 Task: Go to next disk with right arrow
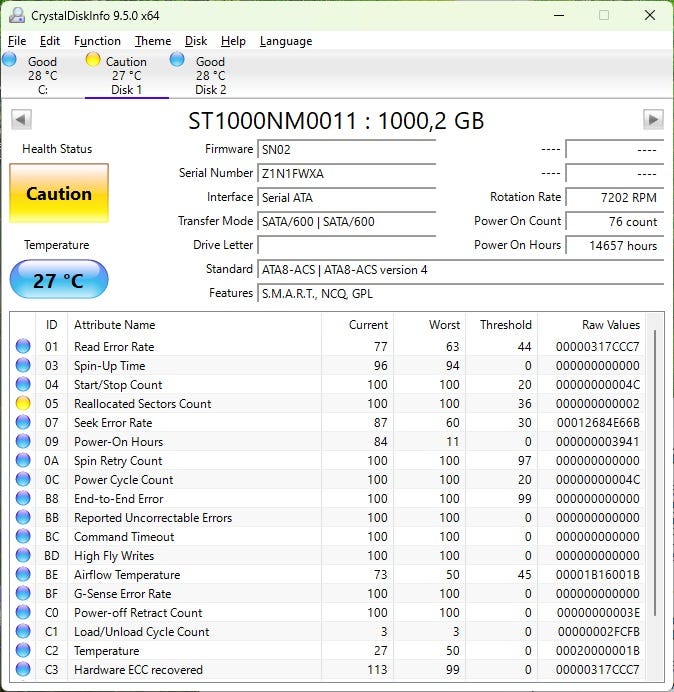point(653,120)
